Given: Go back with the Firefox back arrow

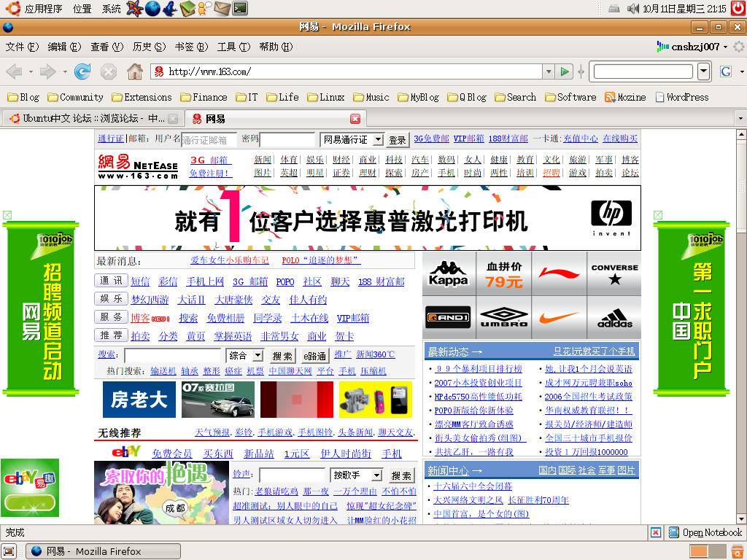Looking at the screenshot, I should coord(14,72).
